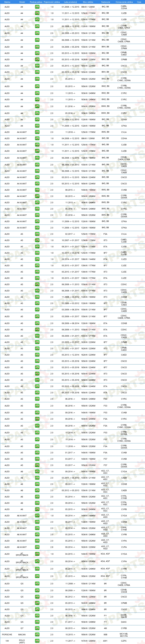Click the fuel icon in the Q5 CNCE row
The height and width of the screenshot is (644, 145).
37,609
